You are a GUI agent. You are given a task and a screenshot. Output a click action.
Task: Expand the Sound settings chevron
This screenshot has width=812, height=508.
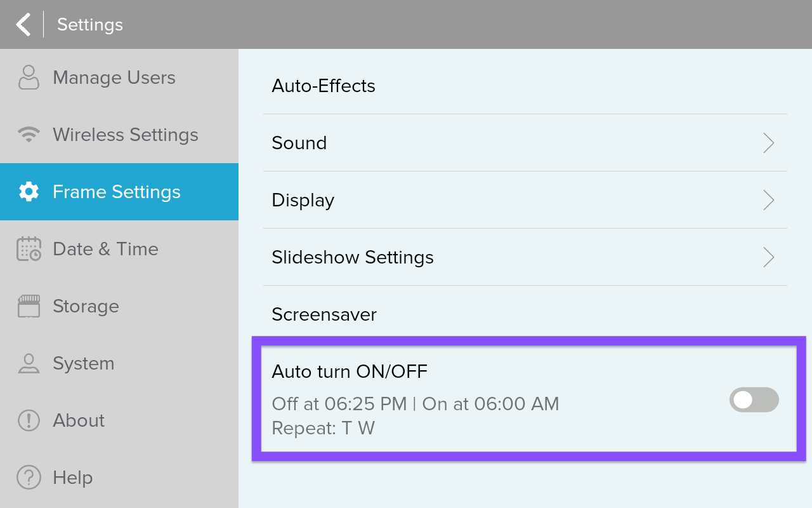tap(768, 143)
